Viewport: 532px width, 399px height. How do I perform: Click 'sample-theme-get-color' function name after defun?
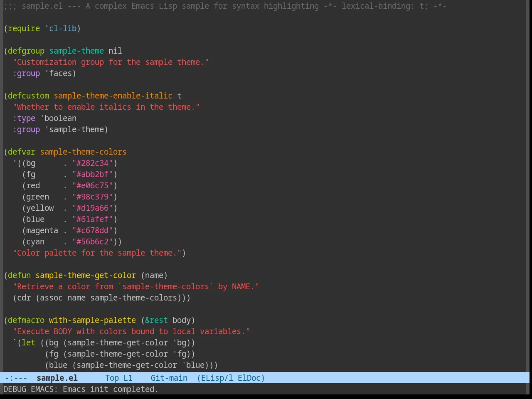click(x=86, y=275)
